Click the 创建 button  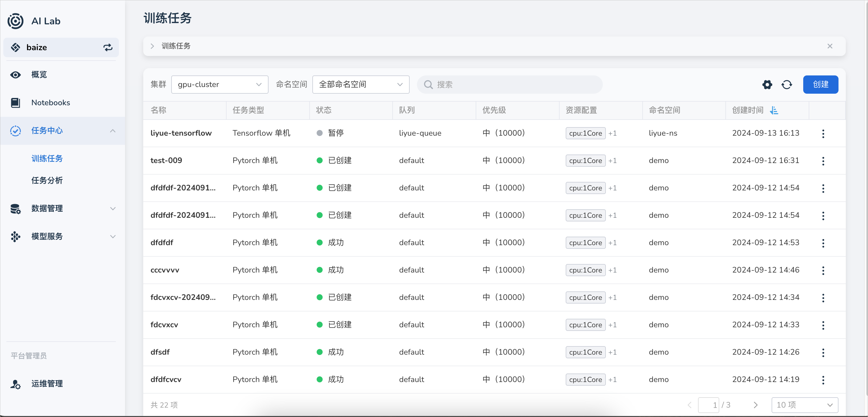(x=821, y=85)
